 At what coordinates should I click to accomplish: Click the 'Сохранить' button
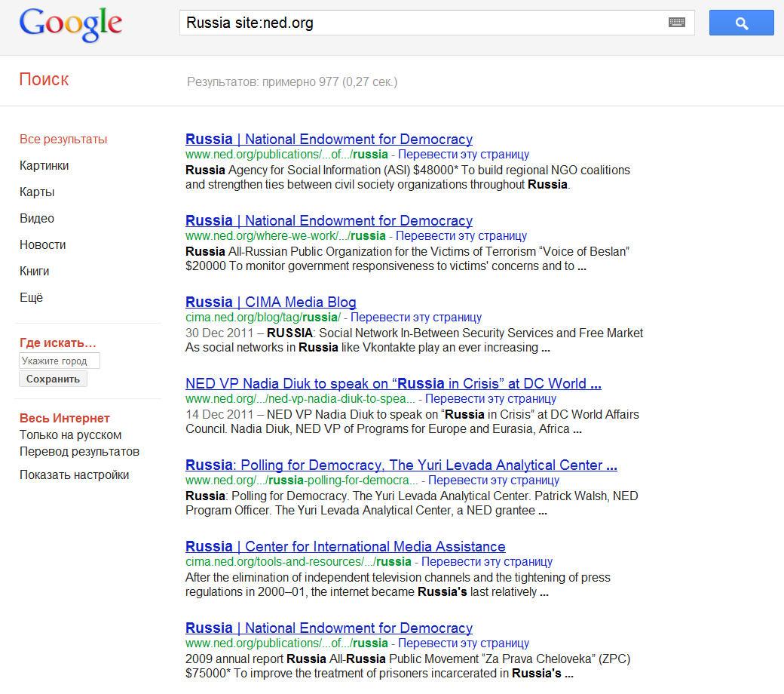(x=53, y=379)
